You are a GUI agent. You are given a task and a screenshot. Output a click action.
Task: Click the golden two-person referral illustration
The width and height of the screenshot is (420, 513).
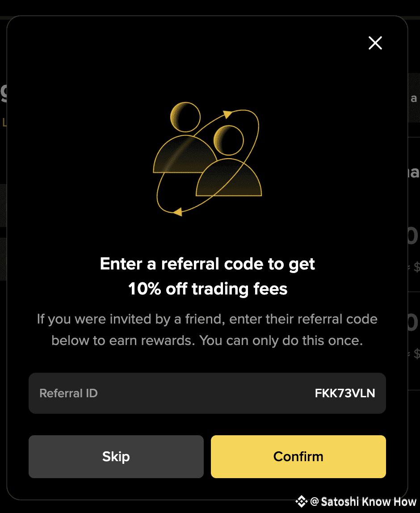pyautogui.click(x=207, y=159)
